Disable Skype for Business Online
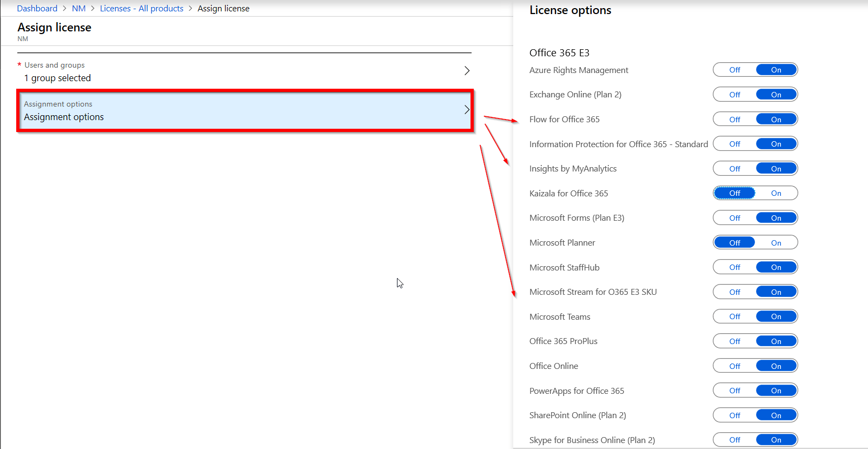The height and width of the screenshot is (449, 868). 734,440
